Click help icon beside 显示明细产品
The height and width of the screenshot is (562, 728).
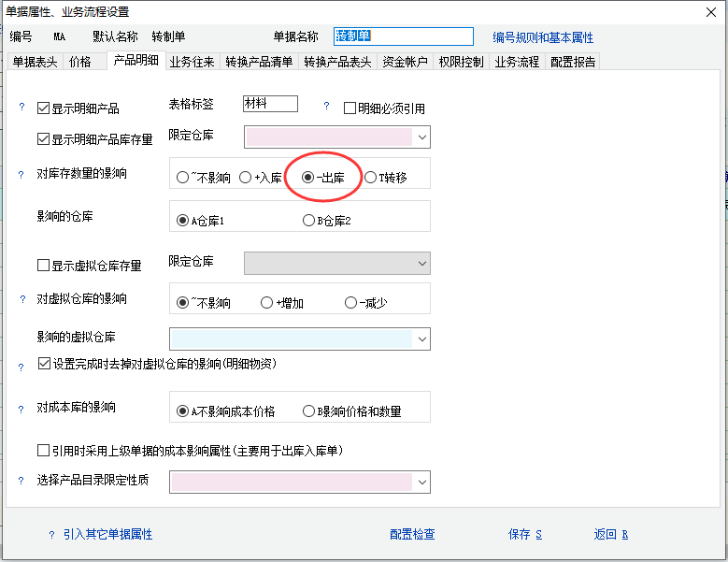(x=21, y=108)
